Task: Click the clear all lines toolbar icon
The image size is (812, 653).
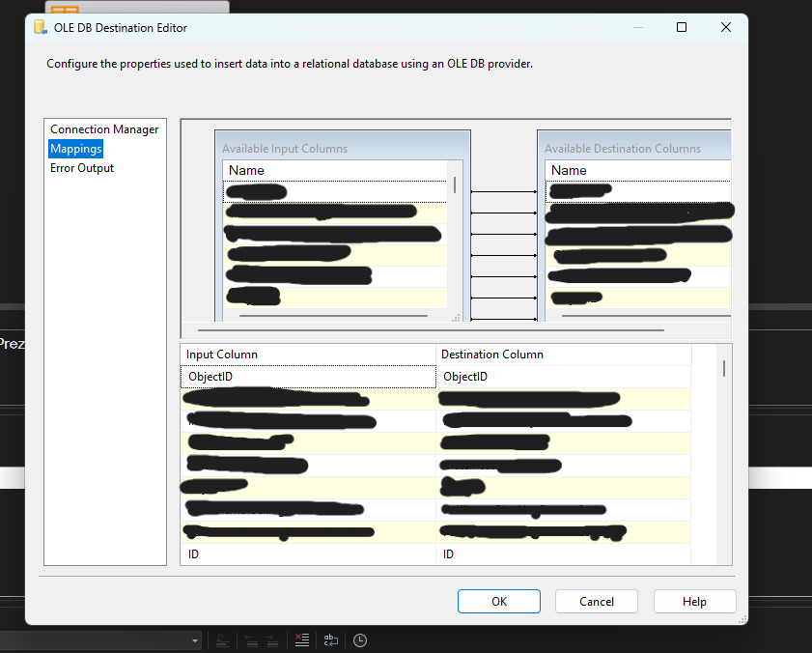Action: 302,640
